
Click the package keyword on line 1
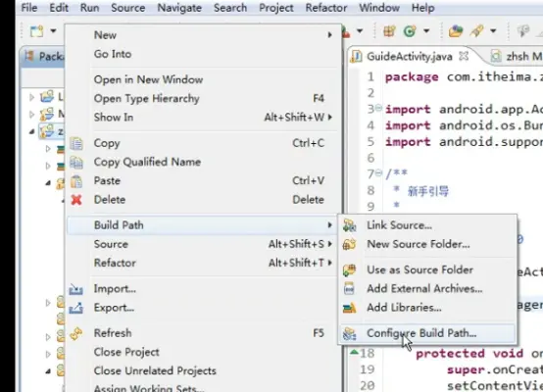pos(412,76)
